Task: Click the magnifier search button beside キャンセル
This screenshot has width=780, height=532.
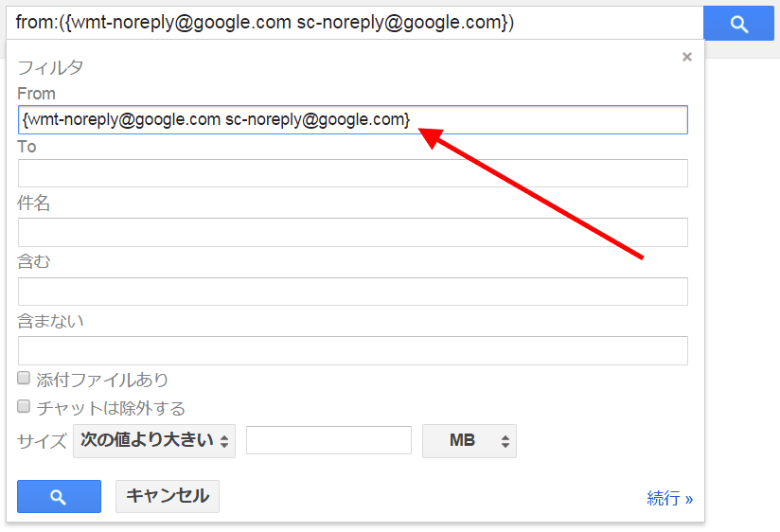Action: [x=59, y=497]
